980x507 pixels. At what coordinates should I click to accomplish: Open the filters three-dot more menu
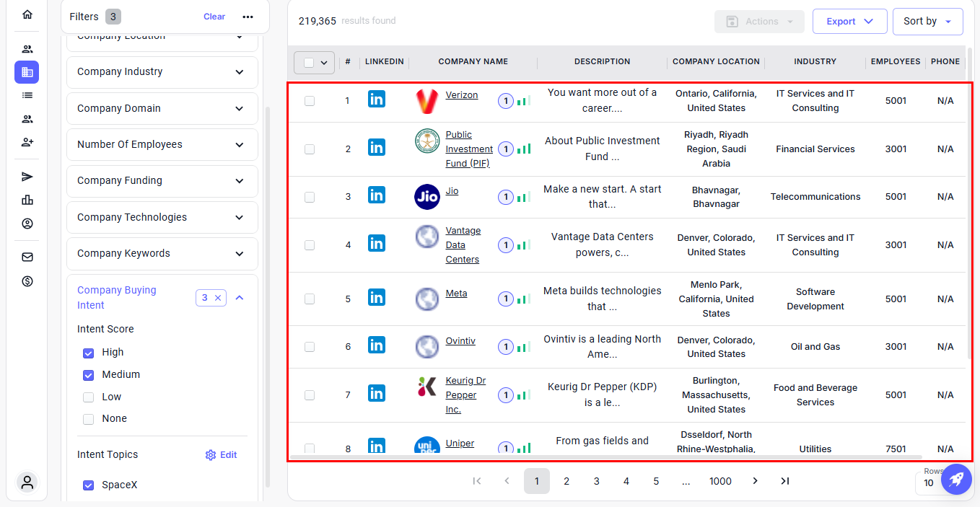coord(248,17)
